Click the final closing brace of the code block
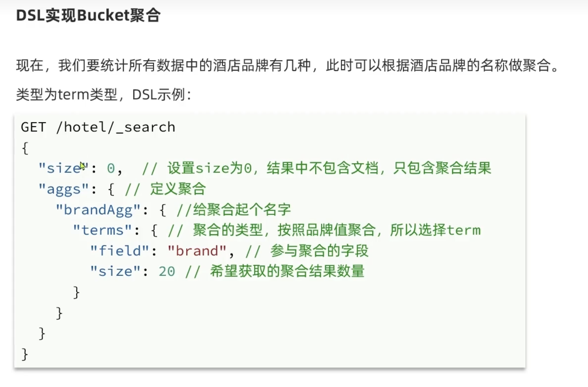This screenshot has height=387, width=588. 25,354
